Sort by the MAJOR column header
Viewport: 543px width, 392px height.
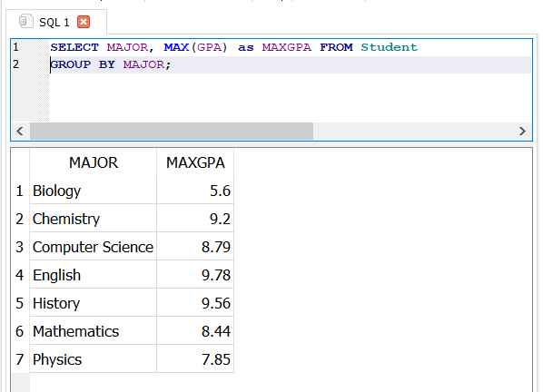94,162
